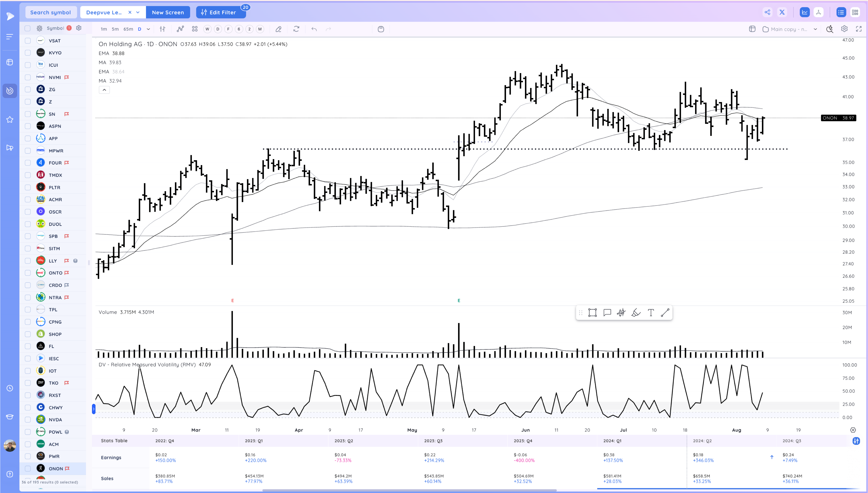Refresh the chart data
The width and height of the screenshot is (868, 493).
click(296, 29)
